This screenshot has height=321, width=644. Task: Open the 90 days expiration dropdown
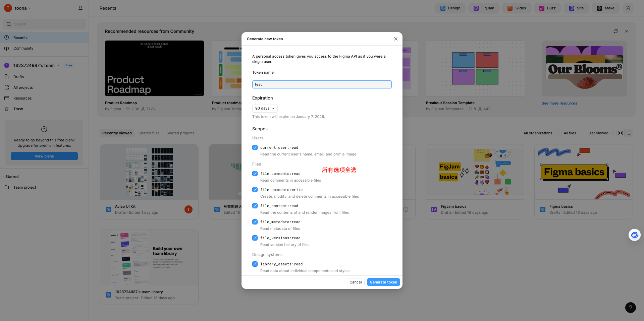pyautogui.click(x=265, y=108)
